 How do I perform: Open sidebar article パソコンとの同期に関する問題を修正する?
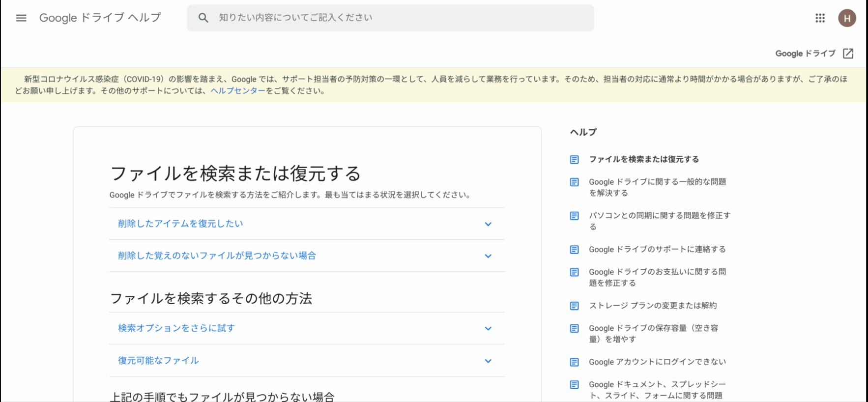pos(660,221)
